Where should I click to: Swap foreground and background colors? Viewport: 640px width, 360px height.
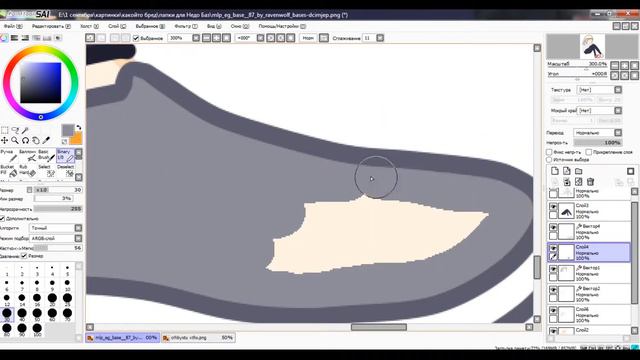(79, 128)
